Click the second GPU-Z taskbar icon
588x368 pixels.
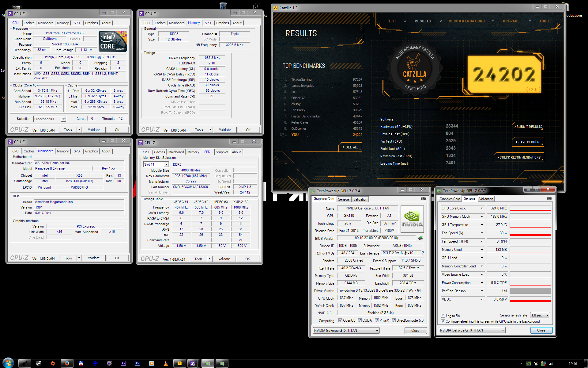(222, 363)
